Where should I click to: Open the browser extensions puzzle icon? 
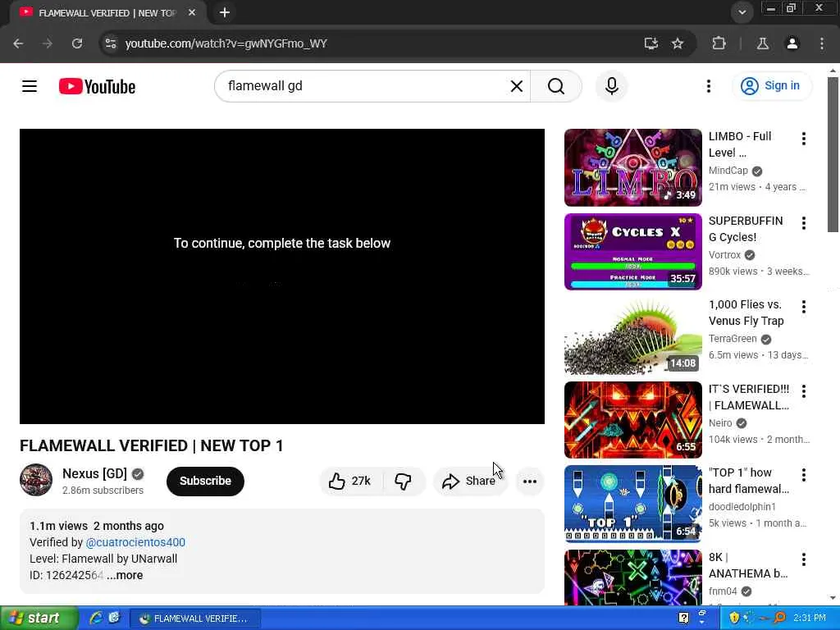719,43
